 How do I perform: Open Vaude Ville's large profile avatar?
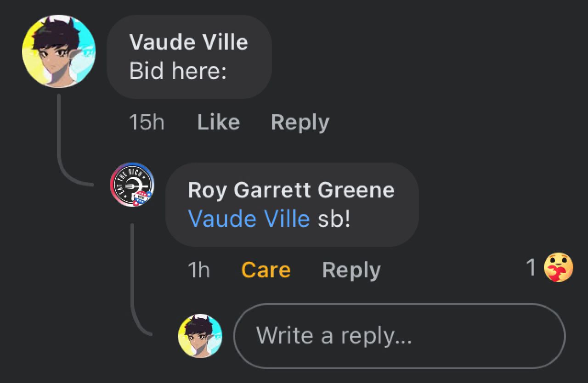click(59, 51)
